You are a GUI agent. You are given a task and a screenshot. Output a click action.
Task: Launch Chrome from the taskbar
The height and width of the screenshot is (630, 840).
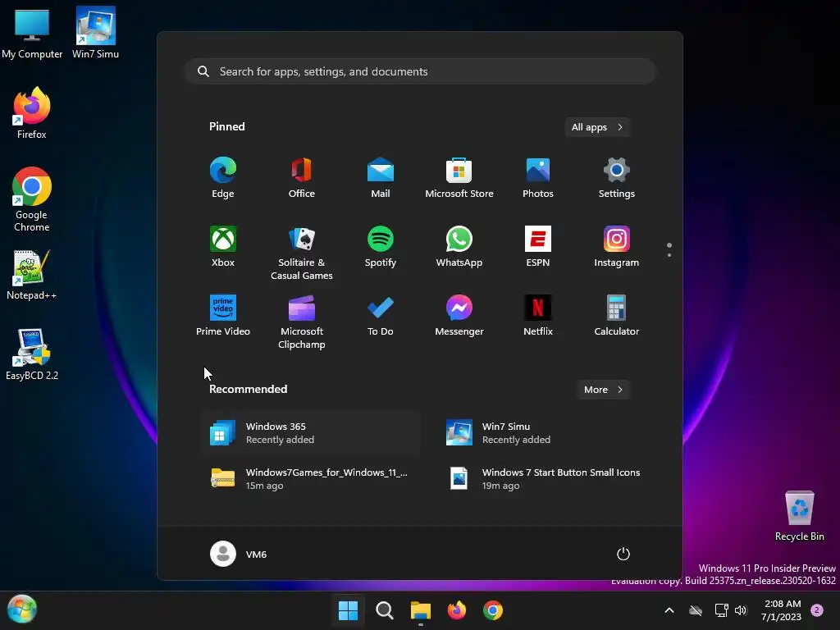click(x=493, y=610)
